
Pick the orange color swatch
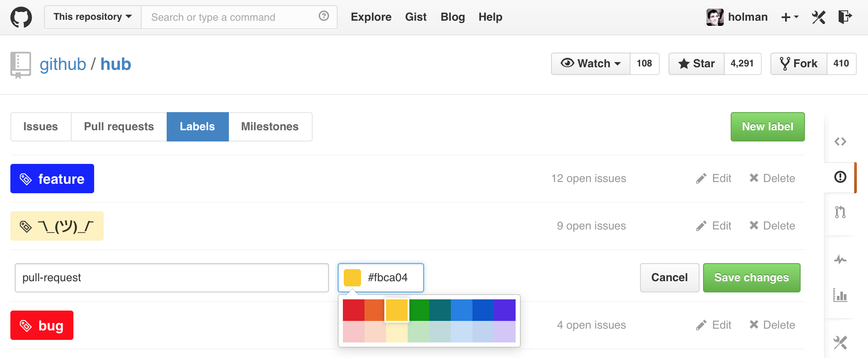coord(375,310)
